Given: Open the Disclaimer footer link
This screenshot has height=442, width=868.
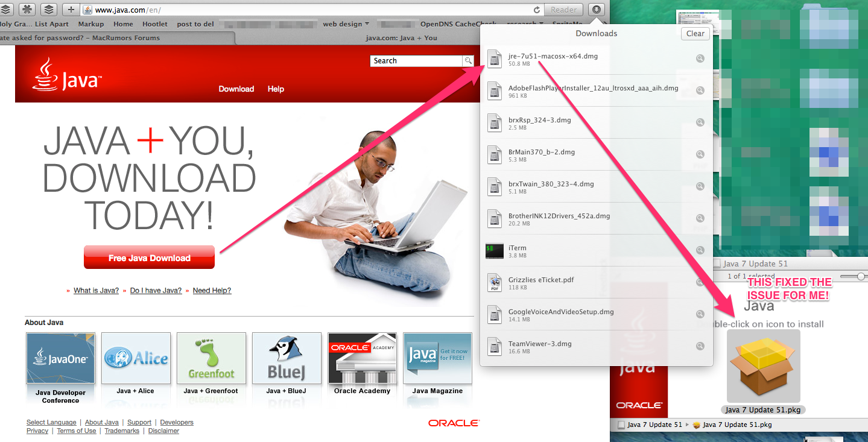Looking at the screenshot, I should coord(164,431).
